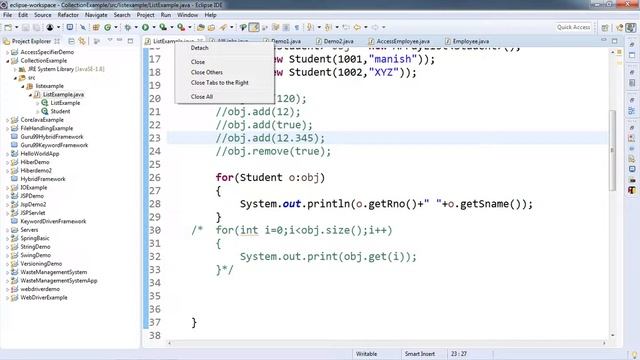This screenshot has height=360, width=640.
Task: Select the Java perspective icon
Action: (x=631, y=27)
